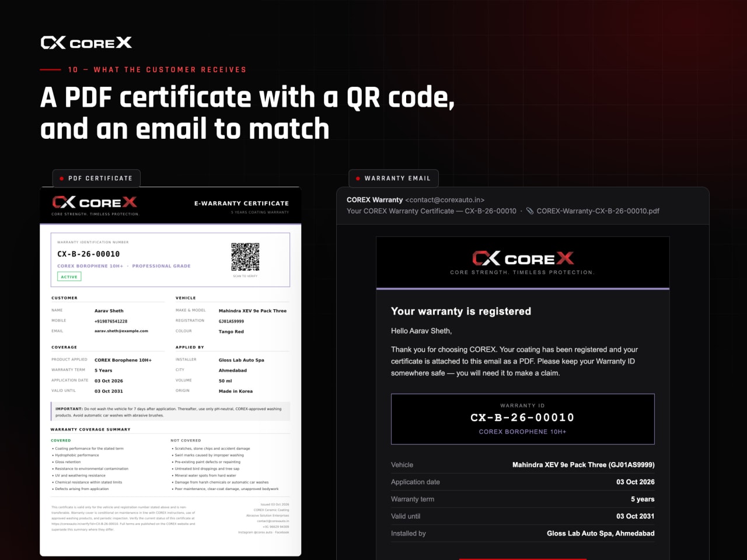Click 'Hello Aarav Sheth,' greeting in email
Screen dimensions: 747x560
click(421, 331)
